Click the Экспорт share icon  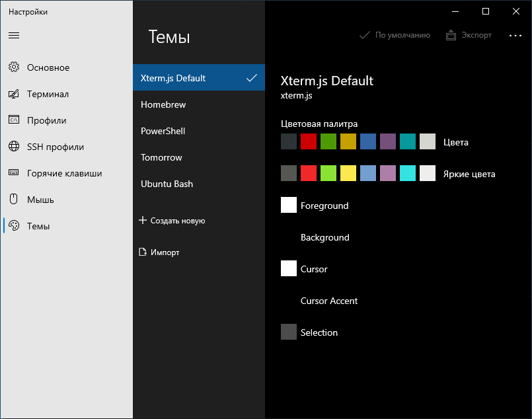coord(451,35)
